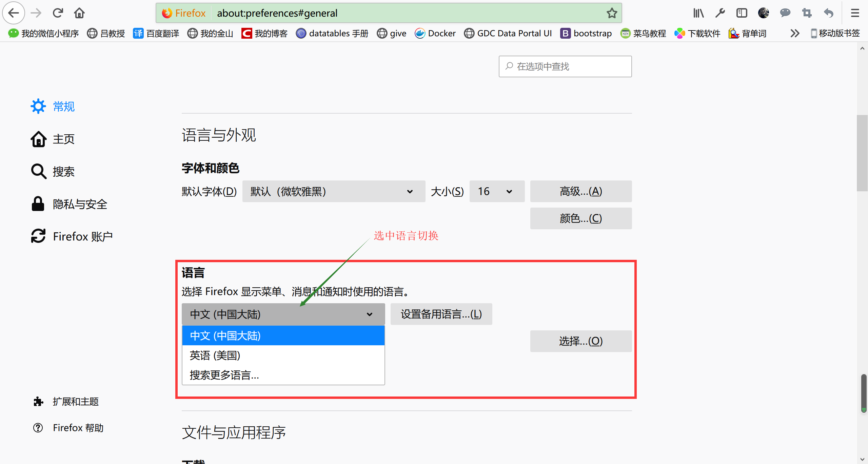Open the 颜色...(C) color settings
Image resolution: width=868 pixels, height=464 pixels.
(580, 218)
